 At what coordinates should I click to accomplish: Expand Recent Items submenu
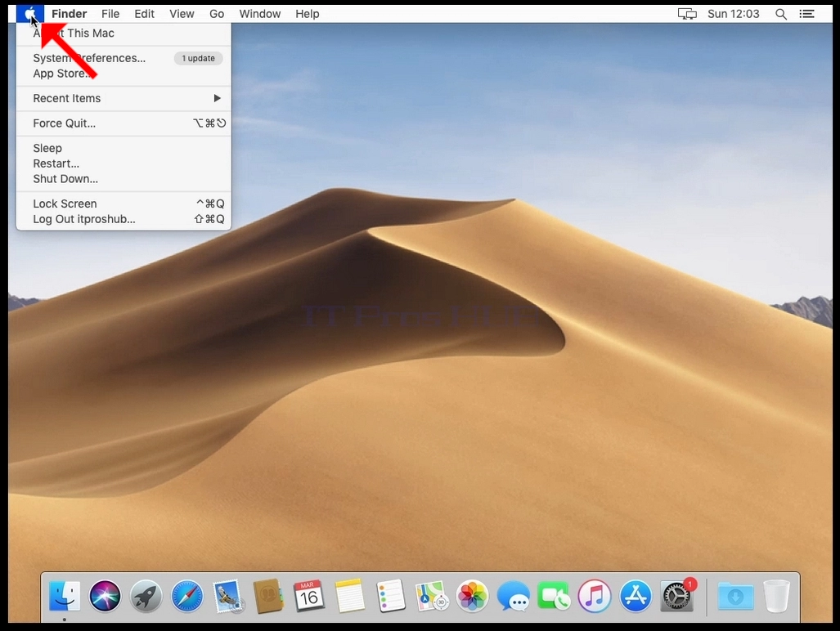tap(124, 98)
